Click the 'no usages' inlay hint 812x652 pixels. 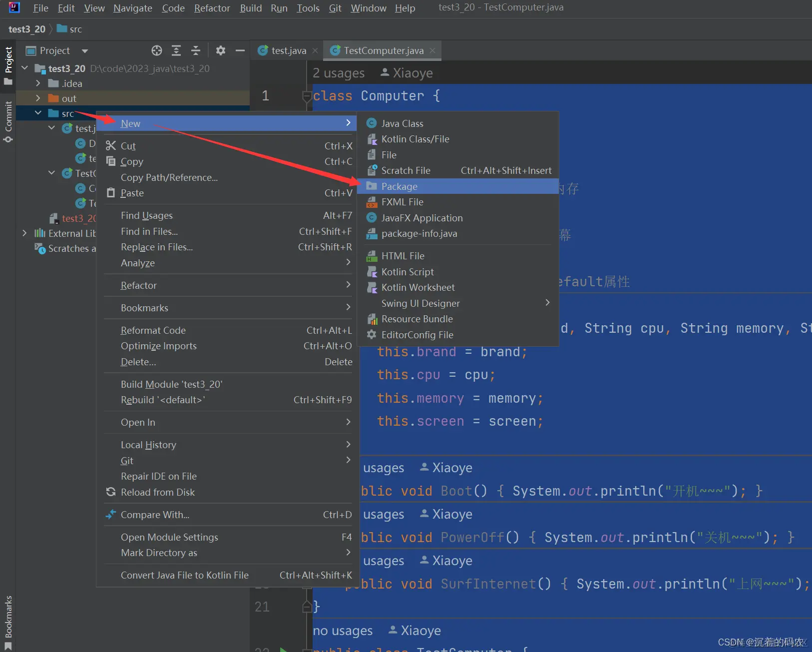[x=343, y=631]
